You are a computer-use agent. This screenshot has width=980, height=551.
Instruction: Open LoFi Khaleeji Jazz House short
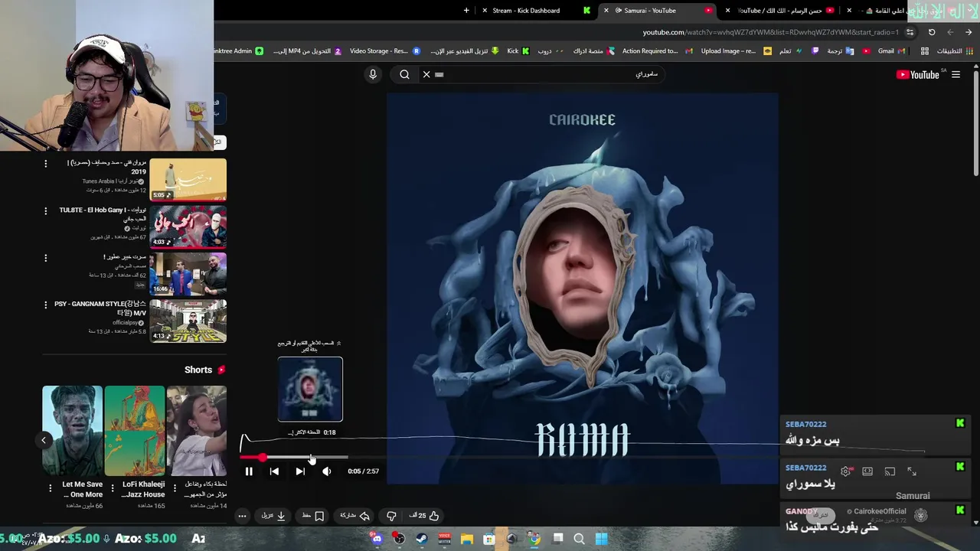click(135, 431)
